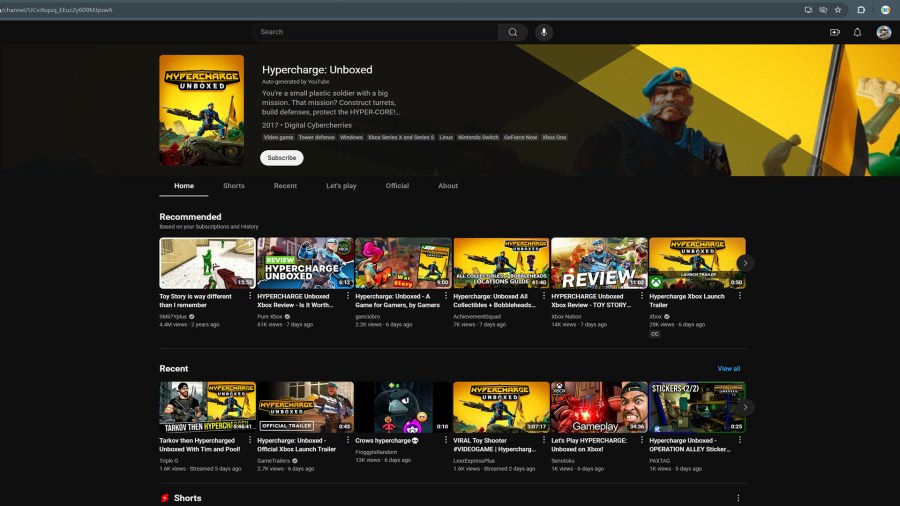The image size is (900, 506).
Task: Click the install app icon in address bar
Action: click(808, 10)
